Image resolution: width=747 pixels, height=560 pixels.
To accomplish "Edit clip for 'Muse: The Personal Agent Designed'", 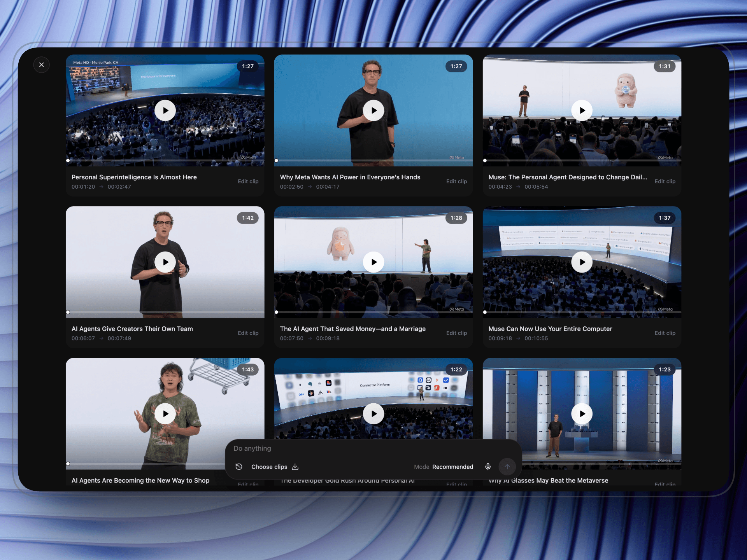I will pos(665,181).
